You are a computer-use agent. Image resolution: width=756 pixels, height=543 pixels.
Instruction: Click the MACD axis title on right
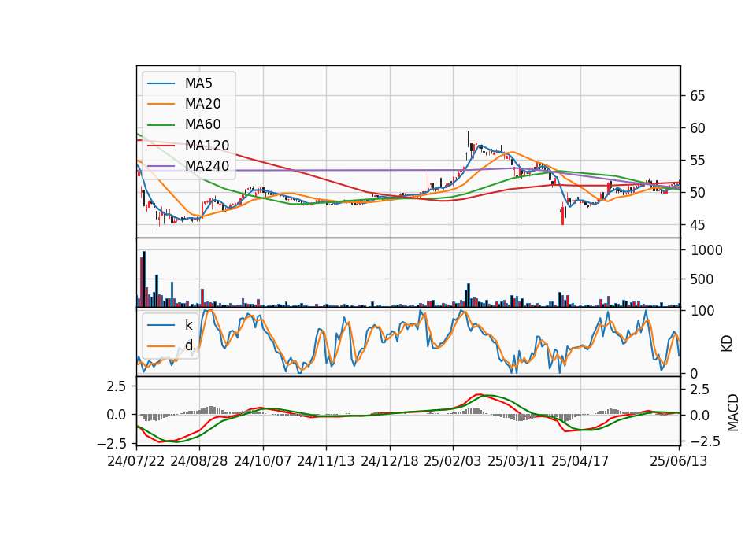pyautogui.click(x=733, y=412)
